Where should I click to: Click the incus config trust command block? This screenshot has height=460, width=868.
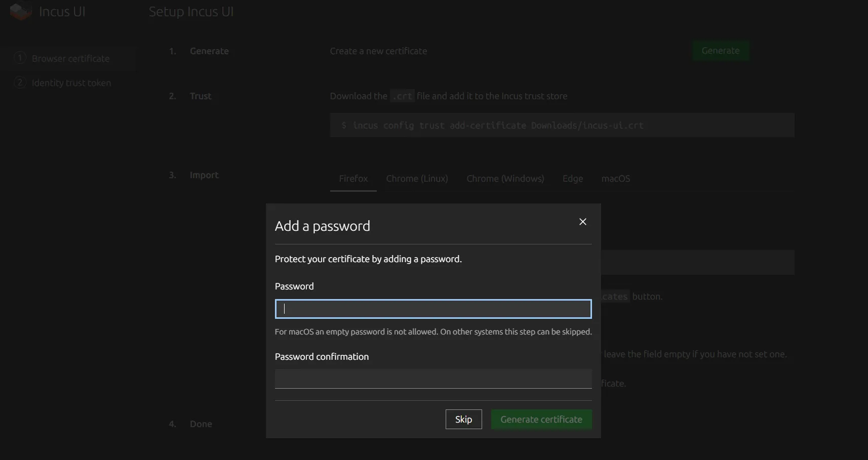562,125
